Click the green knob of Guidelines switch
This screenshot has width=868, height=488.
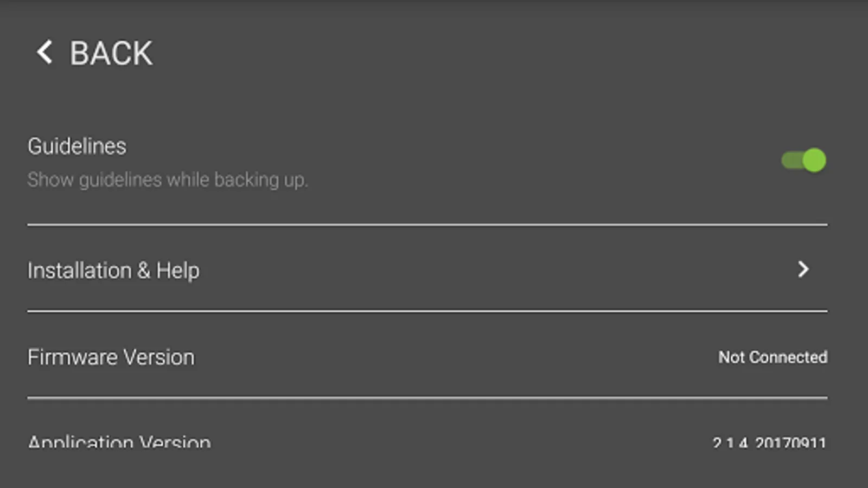[x=814, y=160]
